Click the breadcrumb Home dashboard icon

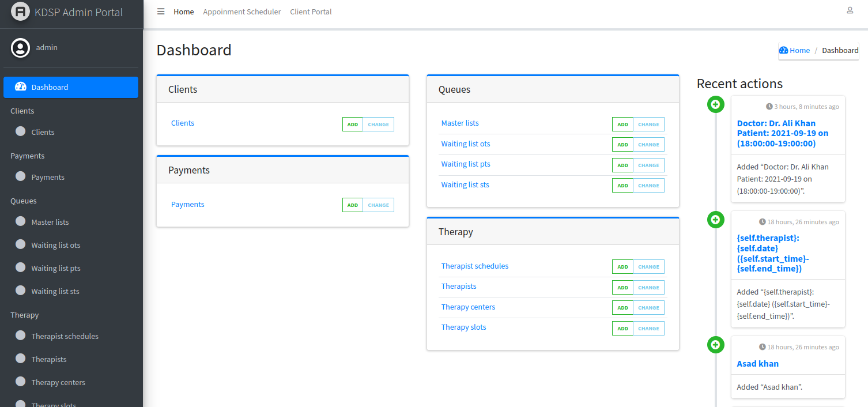point(783,50)
